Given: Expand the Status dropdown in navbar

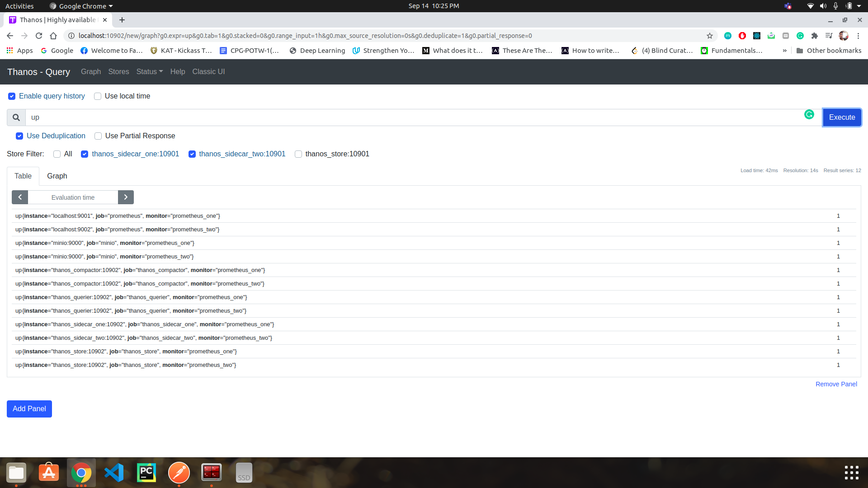Looking at the screenshot, I should click(x=149, y=72).
